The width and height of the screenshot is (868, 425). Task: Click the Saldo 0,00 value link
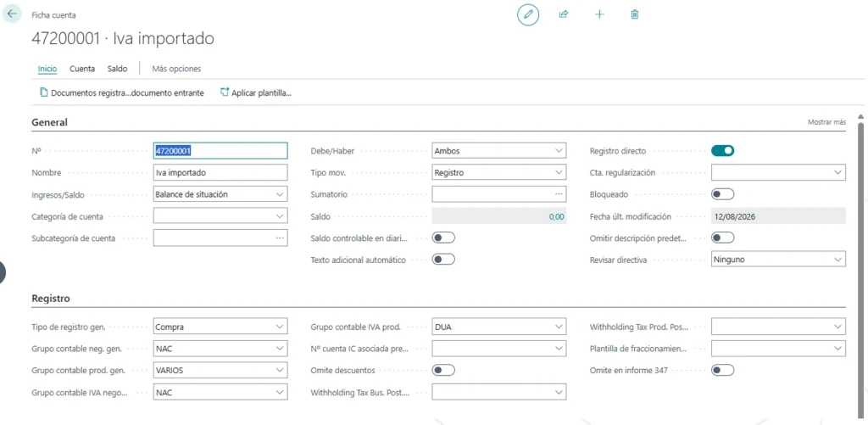pos(557,216)
